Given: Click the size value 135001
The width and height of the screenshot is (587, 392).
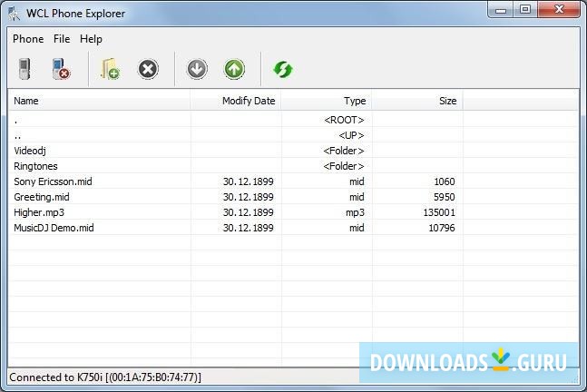Looking at the screenshot, I should point(439,212).
